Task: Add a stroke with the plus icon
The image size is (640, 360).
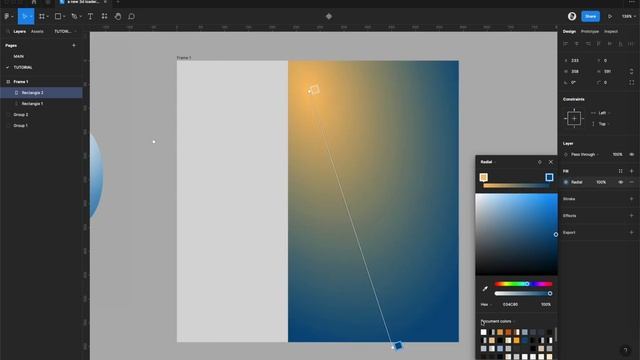Action: click(x=631, y=199)
